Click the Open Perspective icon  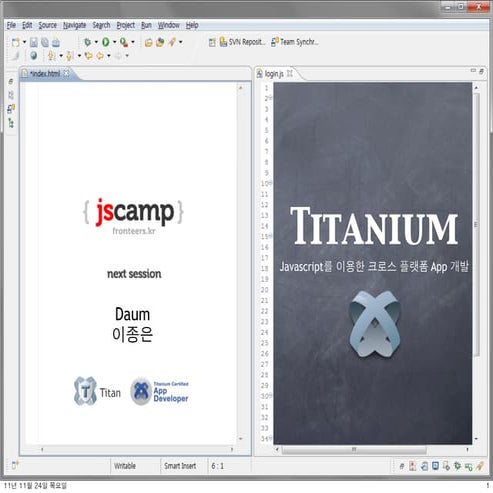(212, 42)
